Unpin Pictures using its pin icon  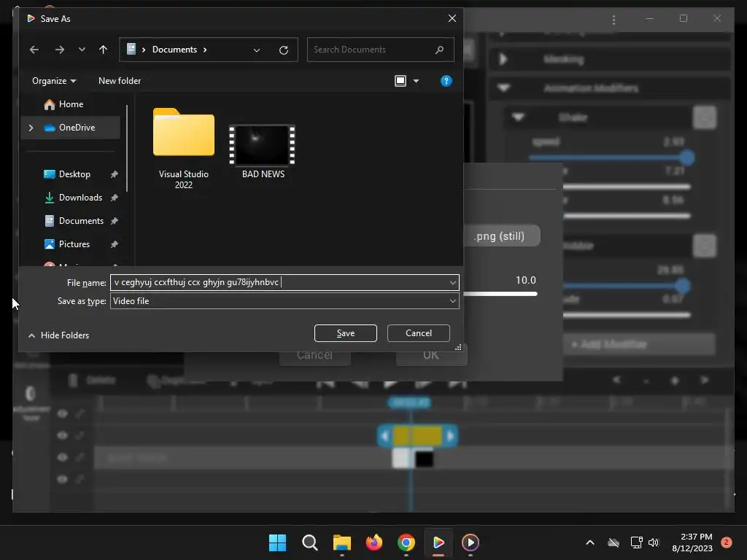tap(114, 244)
